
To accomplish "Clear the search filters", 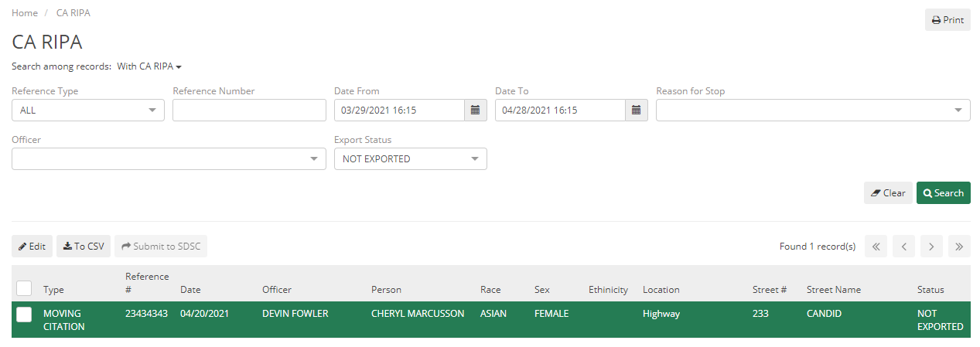I will pos(888,193).
